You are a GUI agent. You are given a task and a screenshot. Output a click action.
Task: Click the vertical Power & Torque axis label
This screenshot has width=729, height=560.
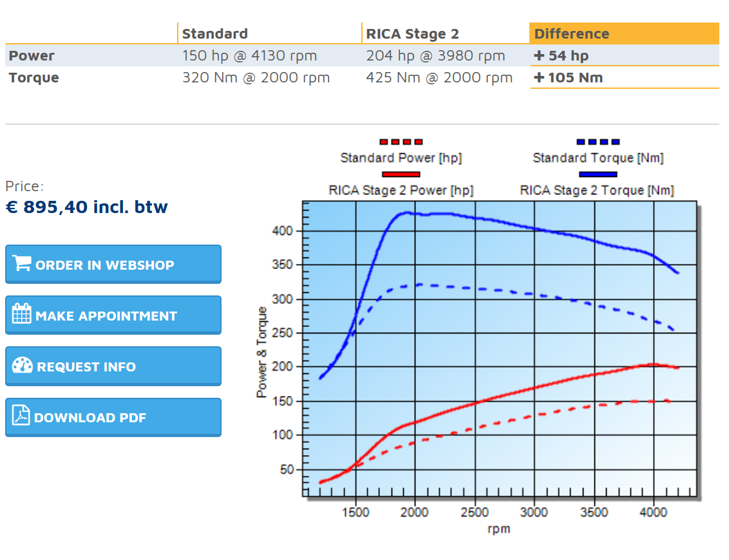262,352
